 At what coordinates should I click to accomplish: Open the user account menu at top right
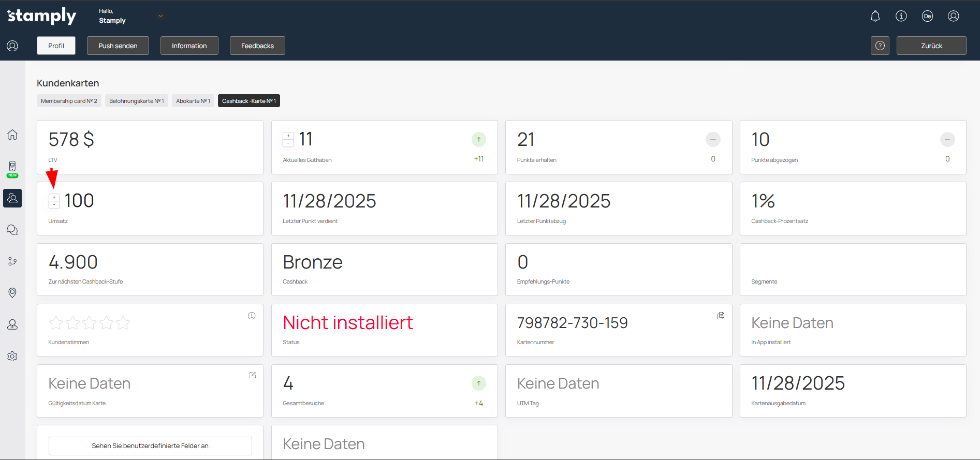click(953, 16)
